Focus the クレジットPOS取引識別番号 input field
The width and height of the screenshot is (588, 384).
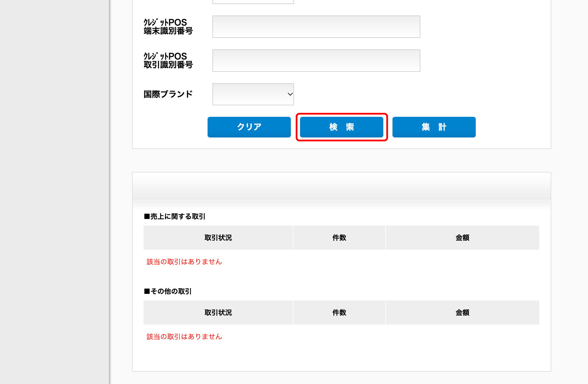point(316,61)
